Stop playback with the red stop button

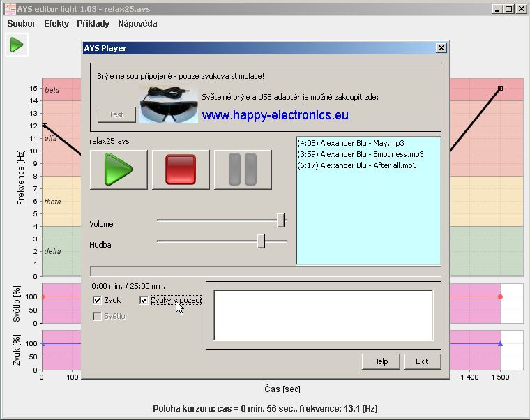181,170
